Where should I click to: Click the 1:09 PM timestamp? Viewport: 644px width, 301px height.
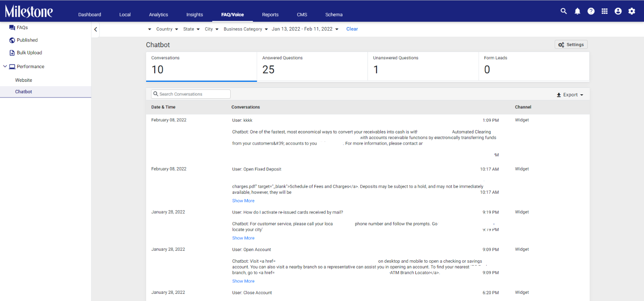[491, 120]
